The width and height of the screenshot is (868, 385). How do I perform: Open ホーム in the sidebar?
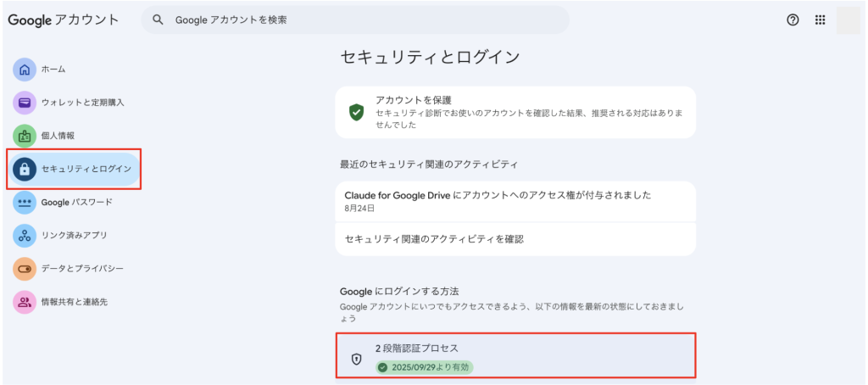click(x=53, y=70)
